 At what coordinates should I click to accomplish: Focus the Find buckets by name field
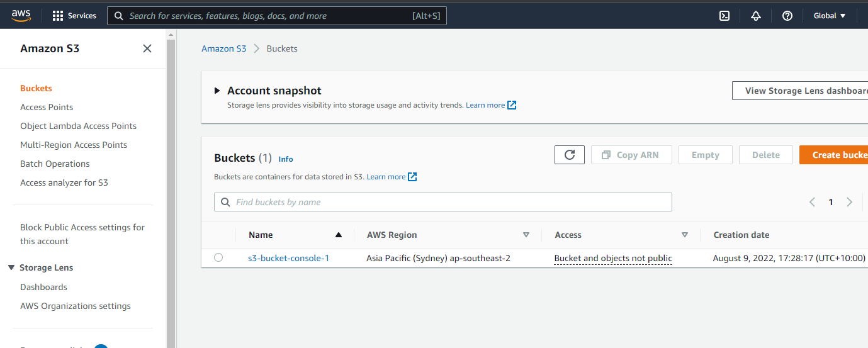pos(443,202)
